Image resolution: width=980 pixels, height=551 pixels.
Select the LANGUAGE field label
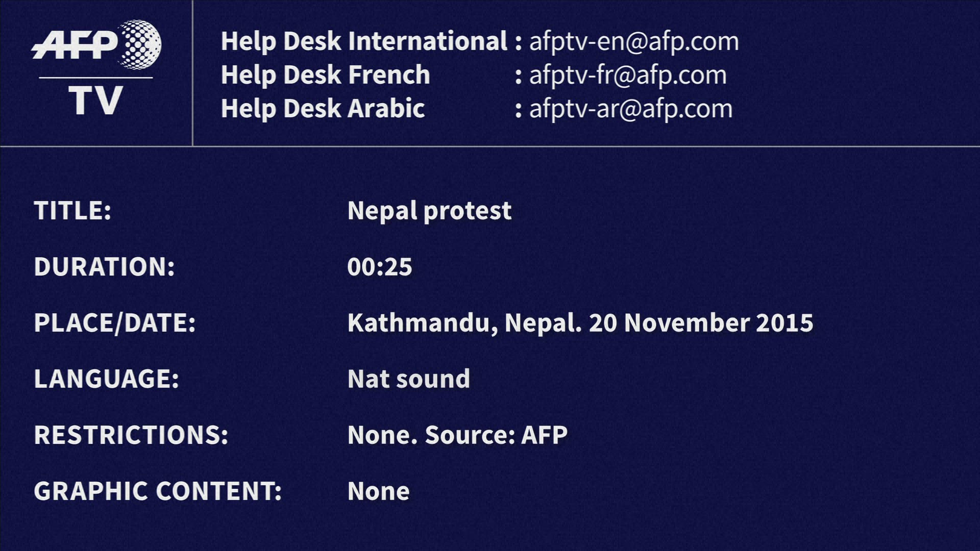106,379
